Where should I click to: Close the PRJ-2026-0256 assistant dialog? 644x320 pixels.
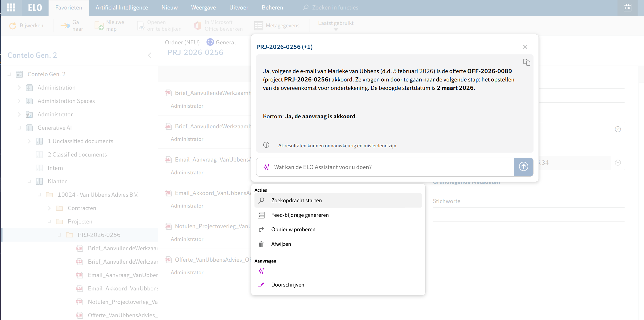525,47
